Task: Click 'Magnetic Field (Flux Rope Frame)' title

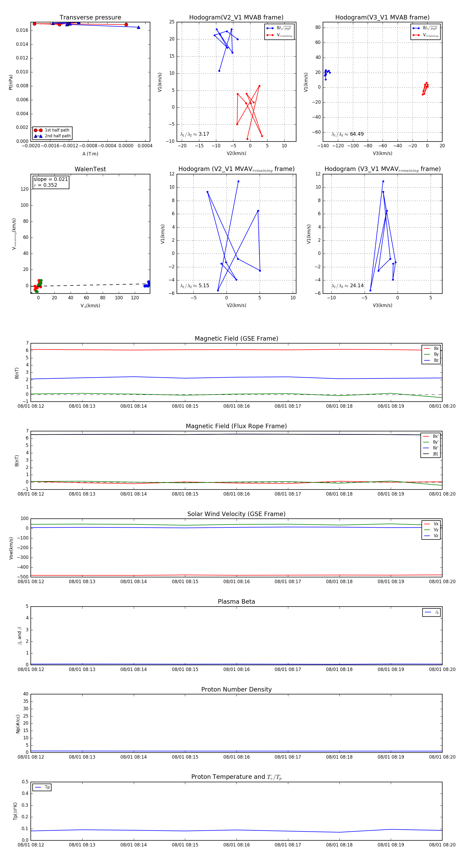Action: click(236, 426)
